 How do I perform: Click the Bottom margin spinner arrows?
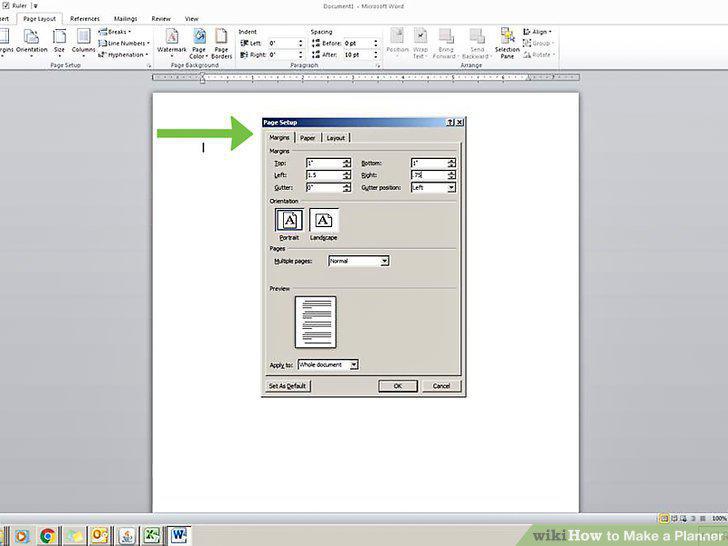point(452,163)
